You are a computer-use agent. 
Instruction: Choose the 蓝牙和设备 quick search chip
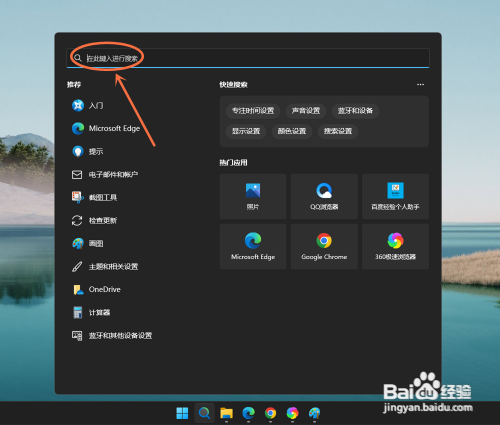[355, 111]
